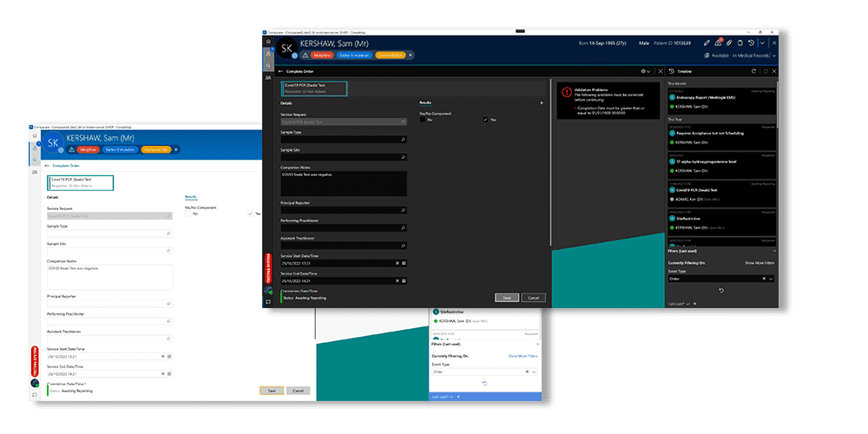The height and width of the screenshot is (434, 868).
Task: Tick the No checkbox in dark window
Action: tap(423, 120)
